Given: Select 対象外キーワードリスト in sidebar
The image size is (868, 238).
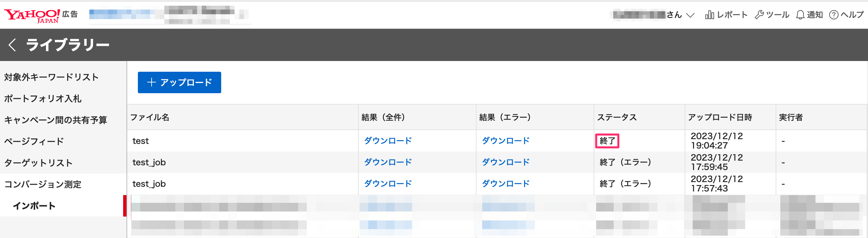Looking at the screenshot, I should coord(51,77).
